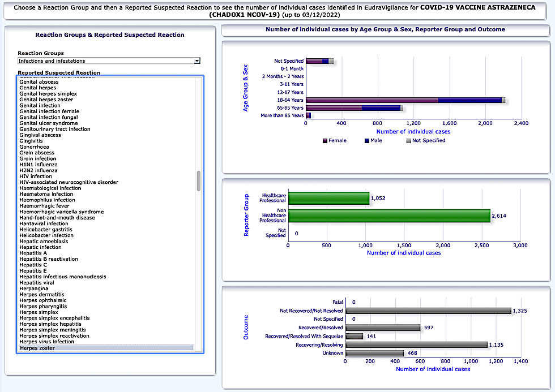The image size is (555, 392).
Task: Choose 'Herpes simplex encephalitis' reaction
Action: [x=54, y=318]
